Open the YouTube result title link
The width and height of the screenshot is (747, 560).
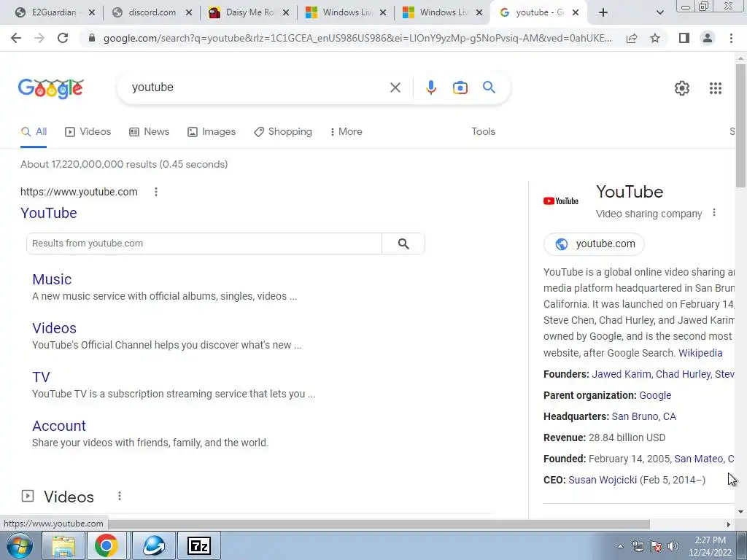tap(49, 213)
